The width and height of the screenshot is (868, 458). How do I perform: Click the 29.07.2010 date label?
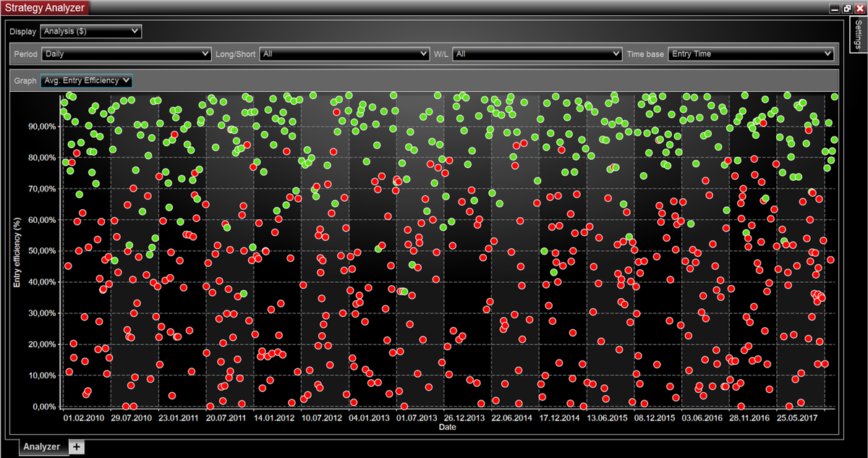click(x=131, y=417)
